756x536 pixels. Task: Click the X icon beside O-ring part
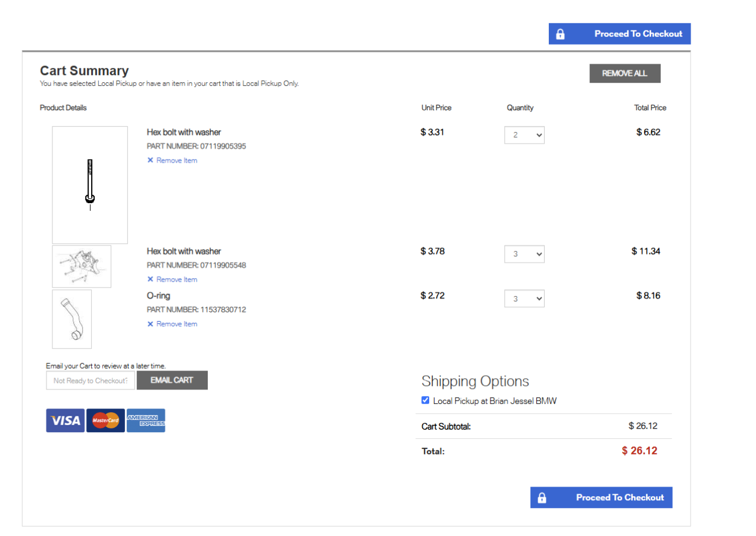(x=151, y=324)
